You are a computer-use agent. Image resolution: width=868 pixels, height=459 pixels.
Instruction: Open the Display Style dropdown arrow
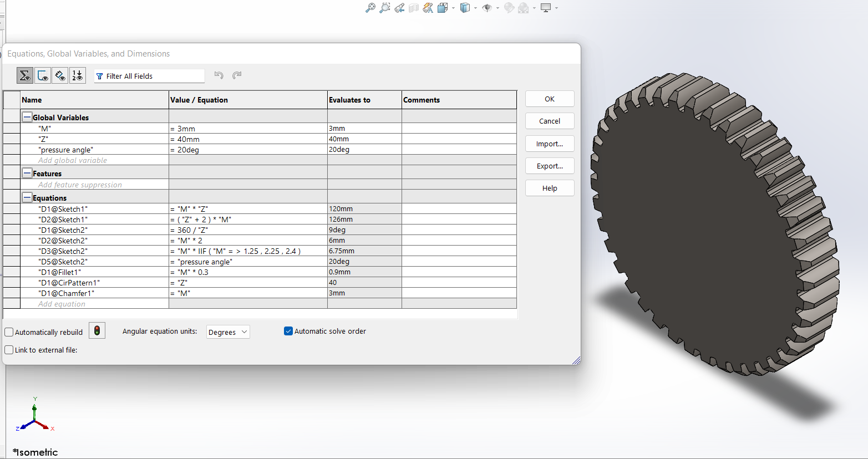tap(475, 8)
